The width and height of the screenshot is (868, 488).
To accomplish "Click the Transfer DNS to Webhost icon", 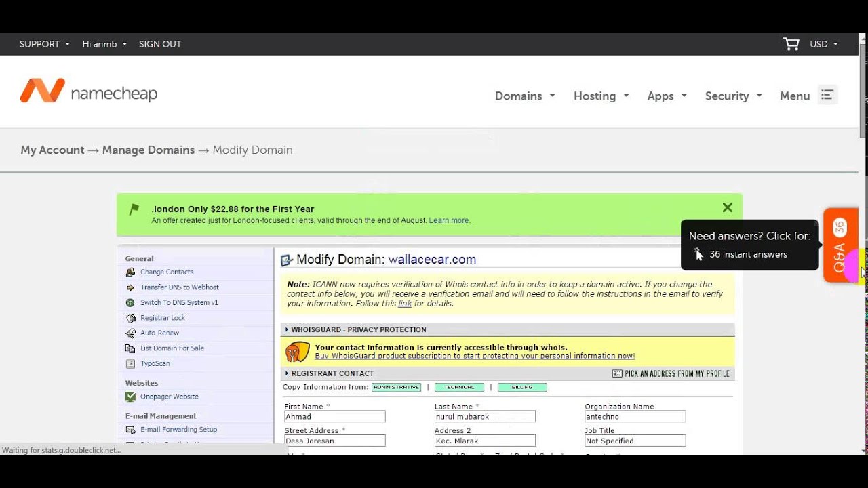I will (130, 287).
